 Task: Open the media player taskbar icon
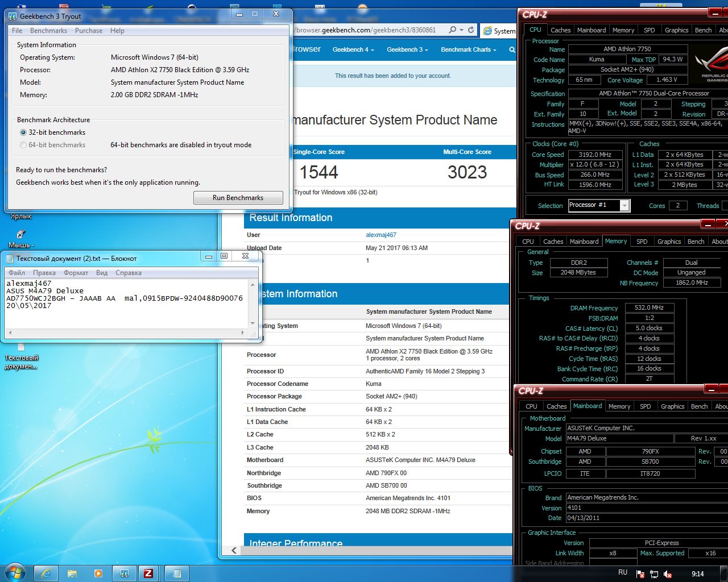(x=98, y=573)
